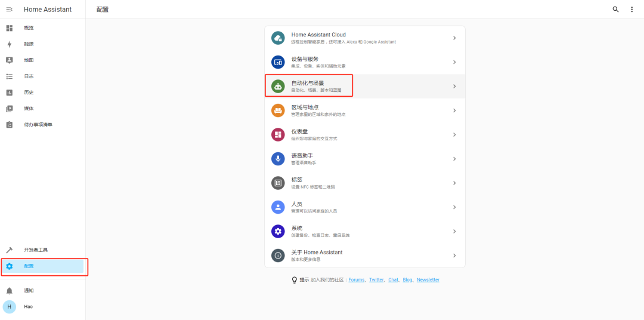Click the 地图 map icon in the sidebar
Viewport: 644px width, 320px height.
(x=10, y=60)
